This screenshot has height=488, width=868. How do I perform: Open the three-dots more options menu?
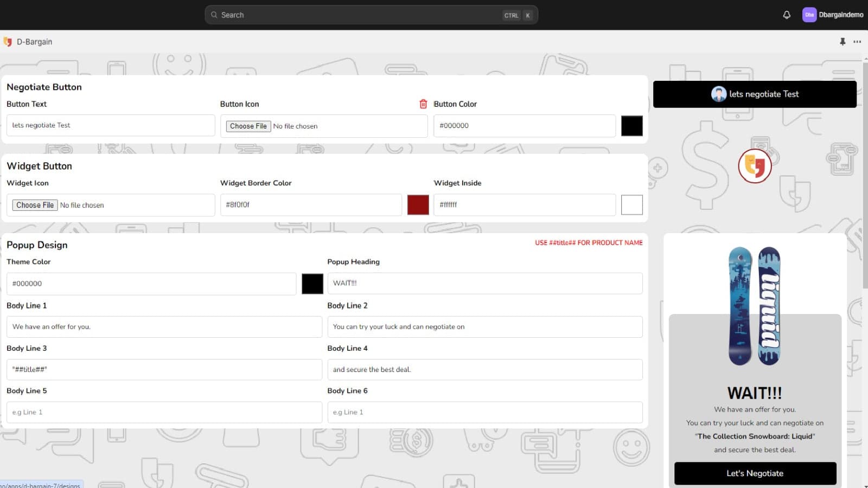[x=857, y=42]
